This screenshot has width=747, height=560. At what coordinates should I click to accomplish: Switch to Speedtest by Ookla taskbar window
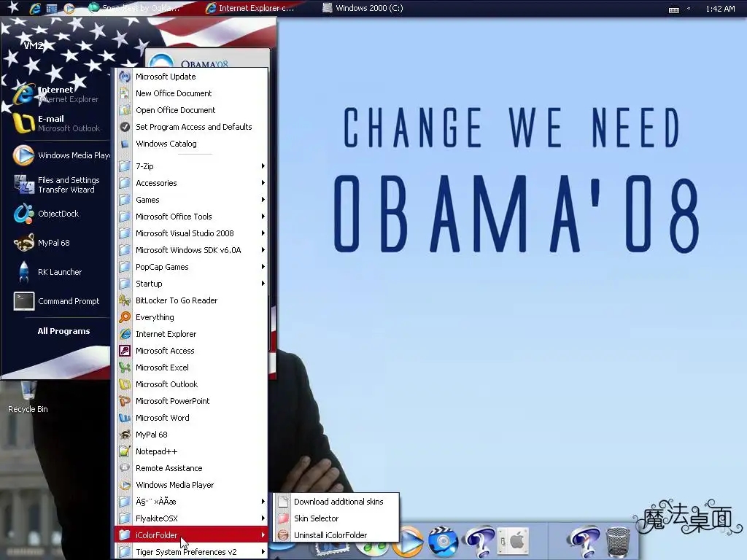(x=134, y=7)
